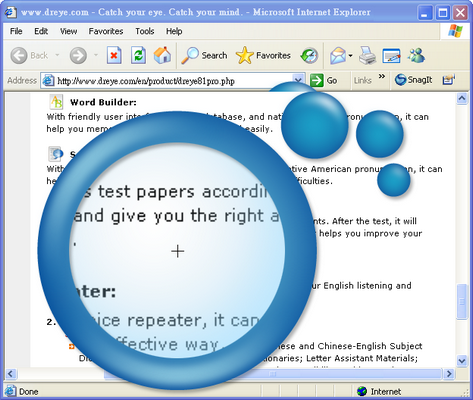
Task: Open the View menu
Action: (x=68, y=31)
